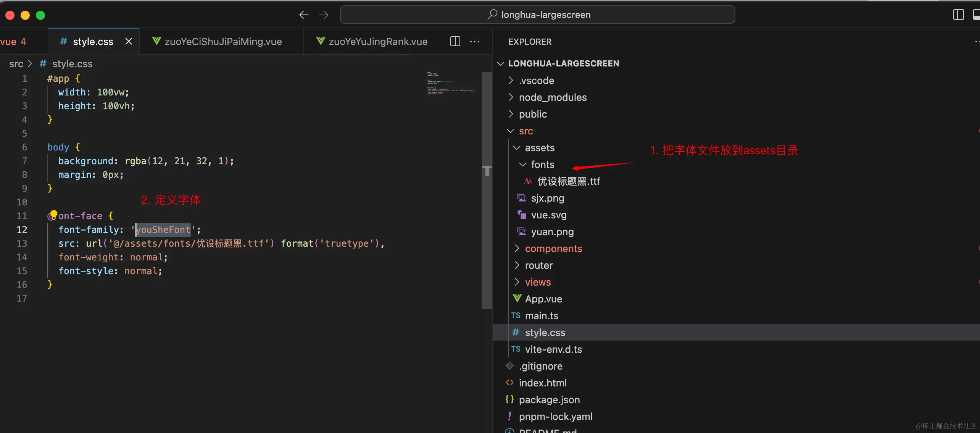The width and height of the screenshot is (980, 433).
Task: Open the editor more actions ellipsis
Action: [475, 41]
